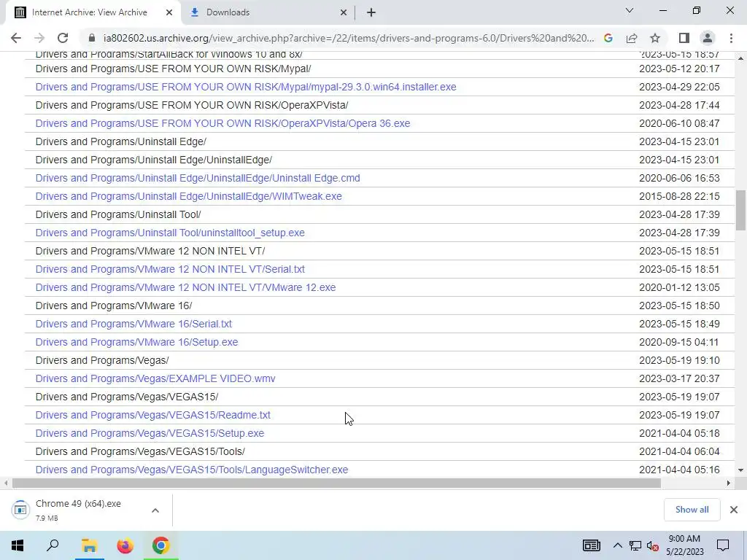
Task: Open a new tab with plus button
Action: click(371, 12)
